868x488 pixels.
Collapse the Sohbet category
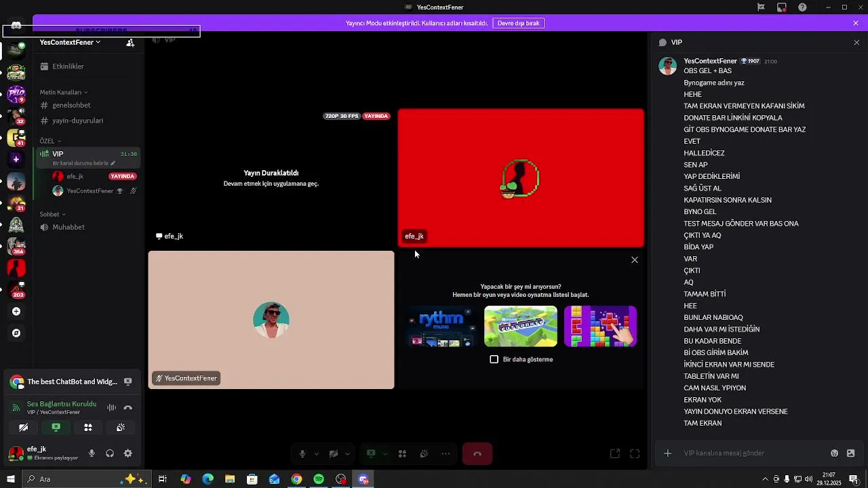53,214
